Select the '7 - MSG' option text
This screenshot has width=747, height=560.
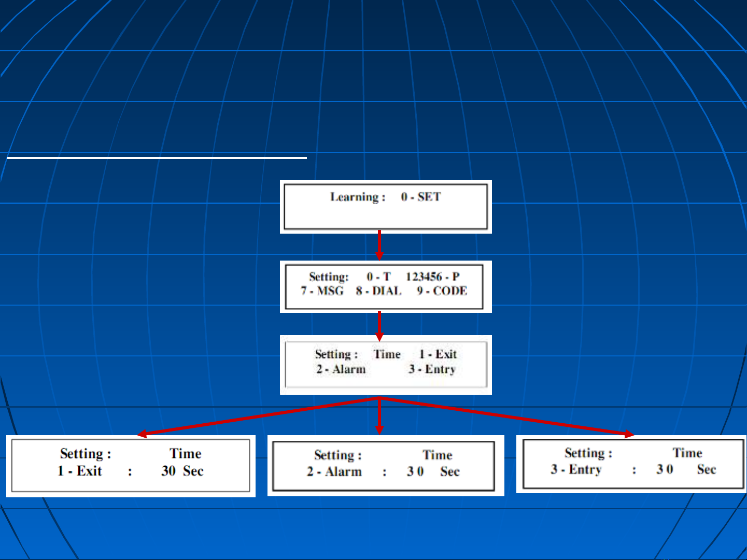(322, 291)
